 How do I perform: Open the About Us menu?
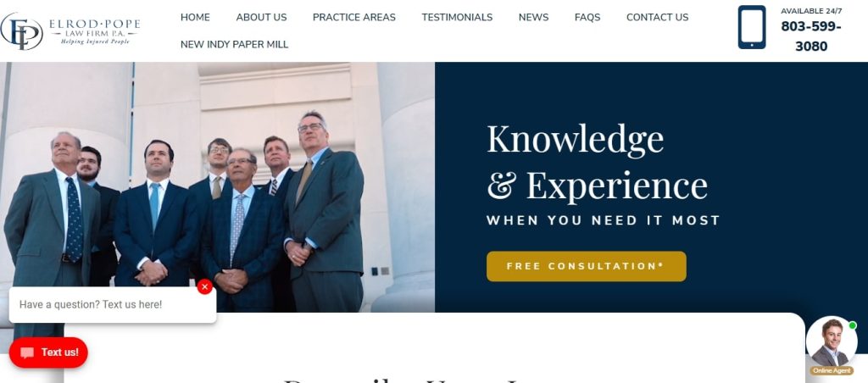click(261, 17)
